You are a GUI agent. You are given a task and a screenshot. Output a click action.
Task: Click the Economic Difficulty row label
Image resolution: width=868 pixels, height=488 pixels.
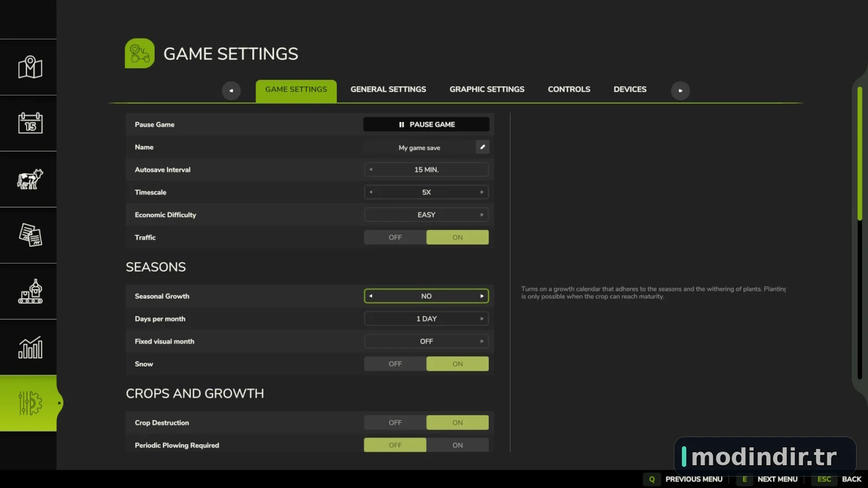(165, 215)
